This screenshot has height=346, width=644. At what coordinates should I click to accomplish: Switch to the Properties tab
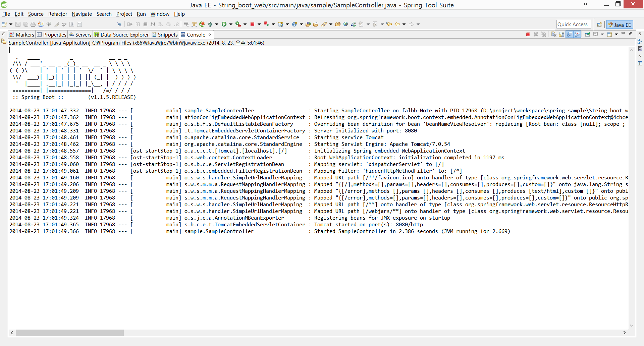(52, 35)
